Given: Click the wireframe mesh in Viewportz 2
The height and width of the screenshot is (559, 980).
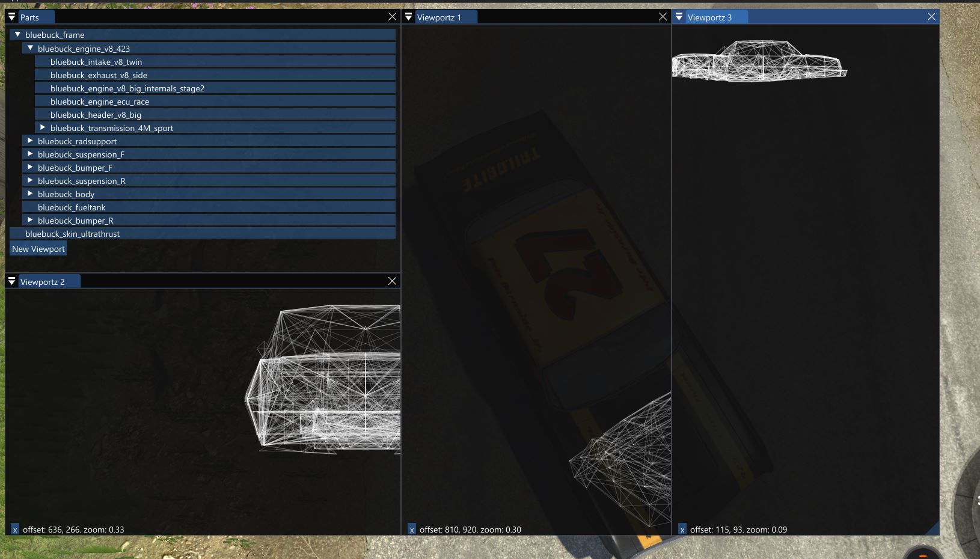Looking at the screenshot, I should [x=323, y=379].
